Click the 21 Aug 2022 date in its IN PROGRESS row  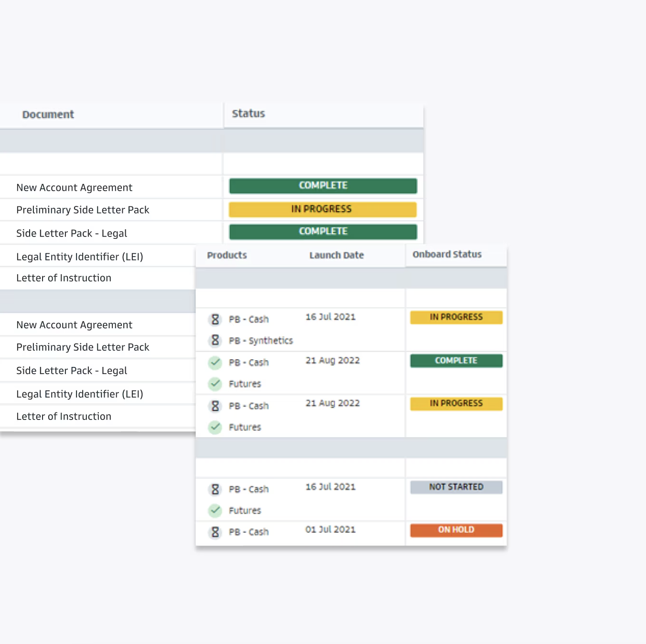(x=333, y=403)
